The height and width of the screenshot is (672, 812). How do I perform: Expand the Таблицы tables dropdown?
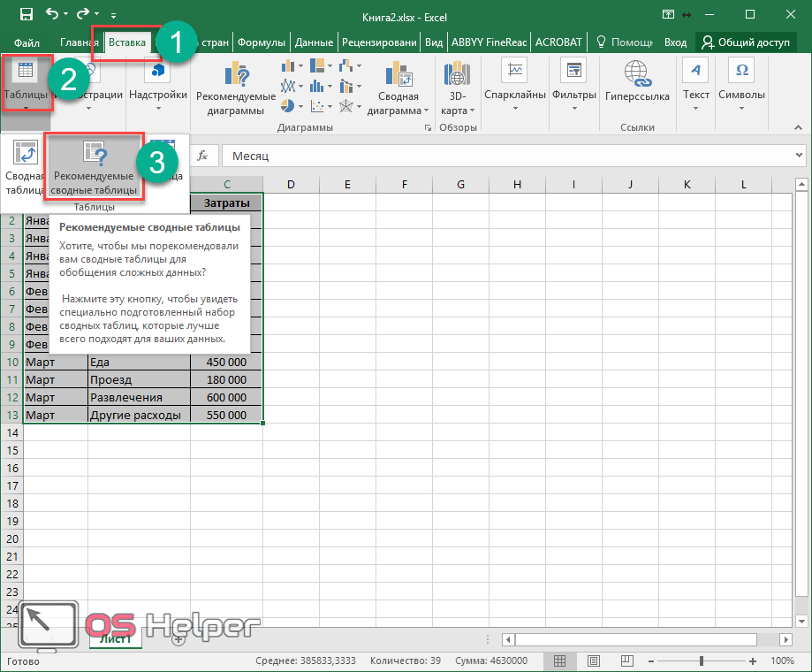click(26, 82)
